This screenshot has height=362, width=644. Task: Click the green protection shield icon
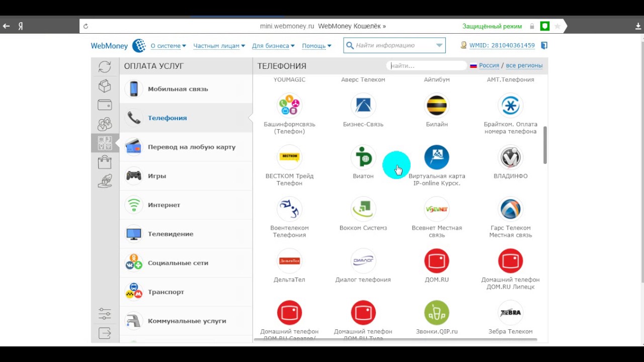coord(545,26)
